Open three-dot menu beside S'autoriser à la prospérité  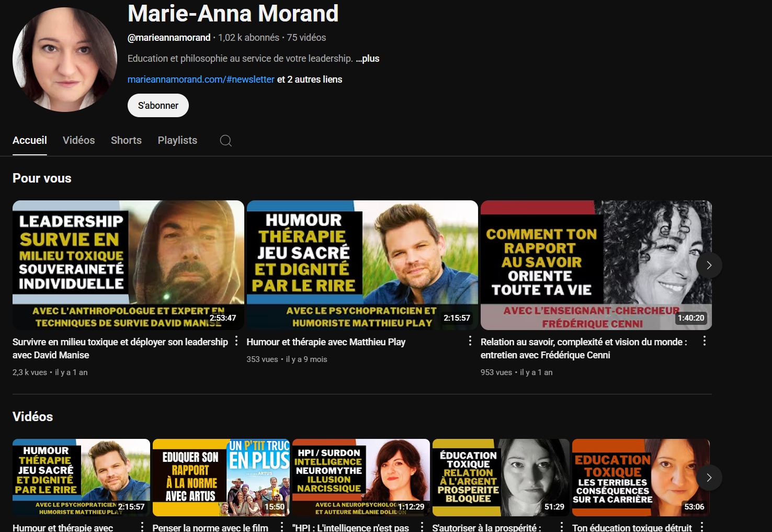point(562,527)
